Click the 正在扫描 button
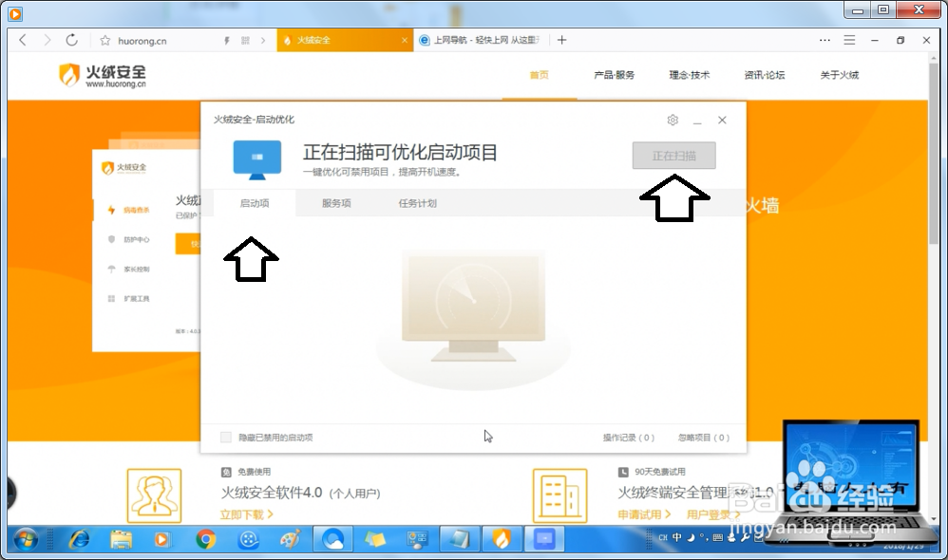 coord(674,156)
